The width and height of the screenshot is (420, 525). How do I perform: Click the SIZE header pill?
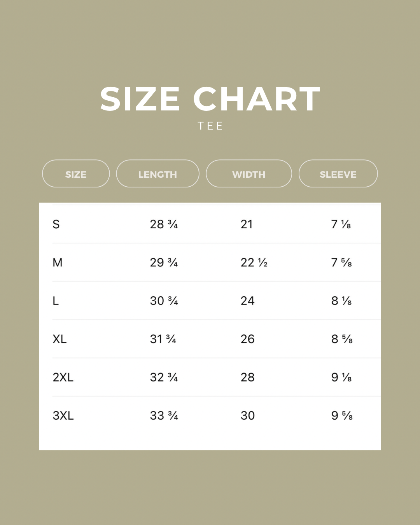click(76, 174)
